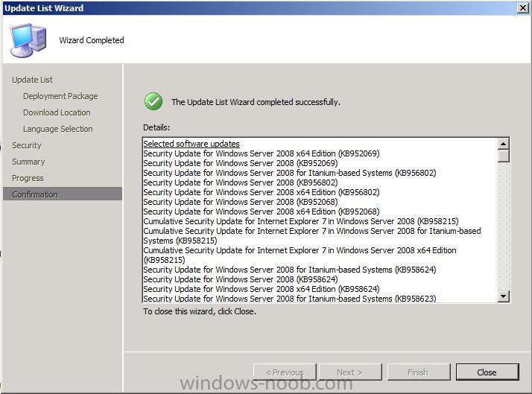Screen dimensions: 532x394
Task: Click the Windows Server 2008 x64 Edition (KB952069) line
Action: (262, 153)
